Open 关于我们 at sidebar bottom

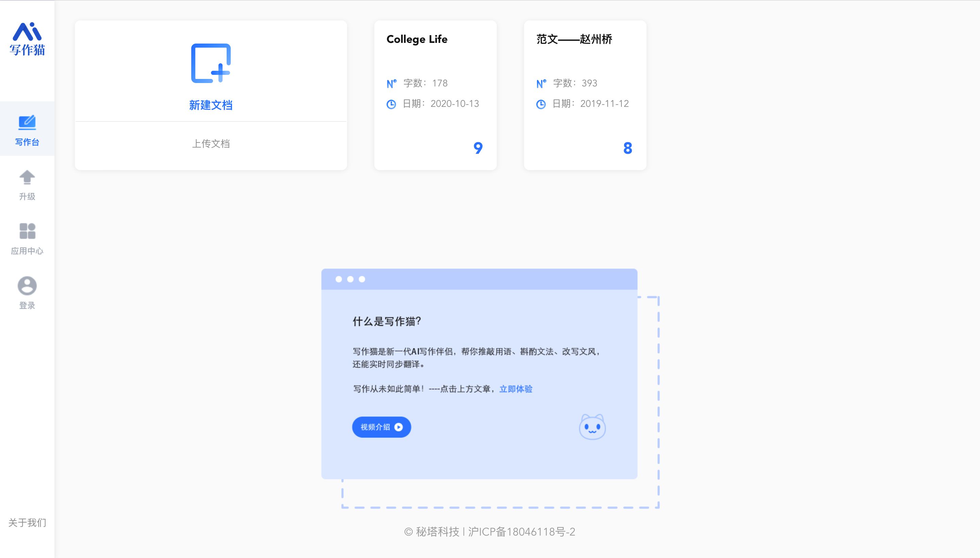tap(27, 523)
